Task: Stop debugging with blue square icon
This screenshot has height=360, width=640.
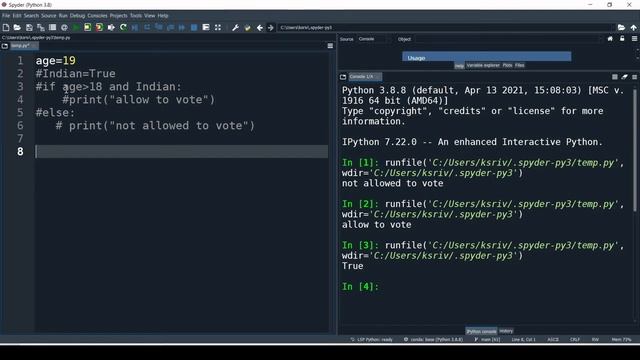Action: point(194,27)
